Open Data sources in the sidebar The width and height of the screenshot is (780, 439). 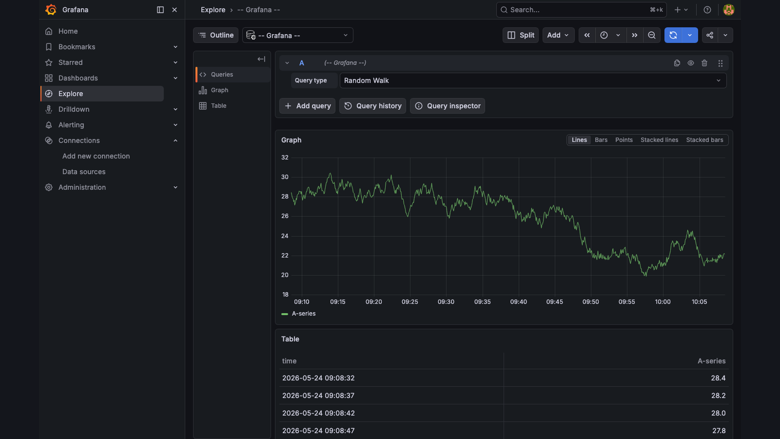click(84, 172)
